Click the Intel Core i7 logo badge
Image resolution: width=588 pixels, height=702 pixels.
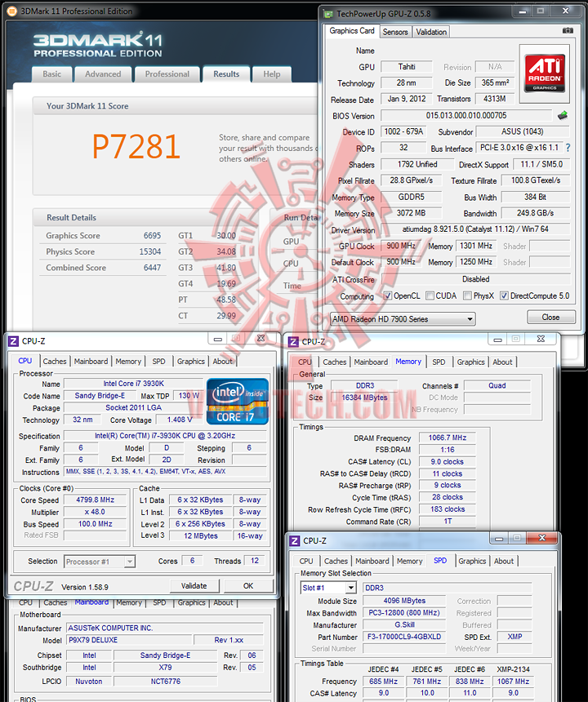[x=238, y=402]
